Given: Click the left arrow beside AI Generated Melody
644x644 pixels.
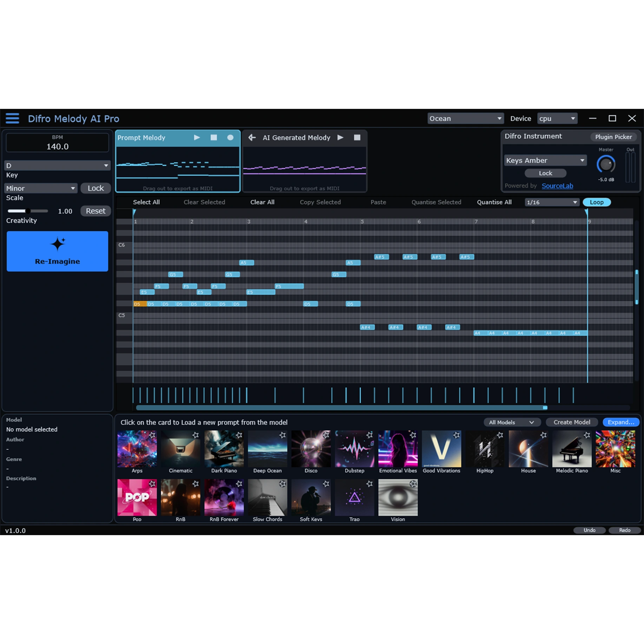Looking at the screenshot, I should point(252,138).
